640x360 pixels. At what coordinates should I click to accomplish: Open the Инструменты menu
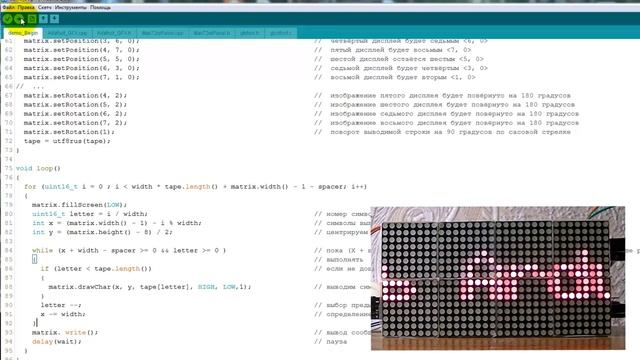point(71,7)
